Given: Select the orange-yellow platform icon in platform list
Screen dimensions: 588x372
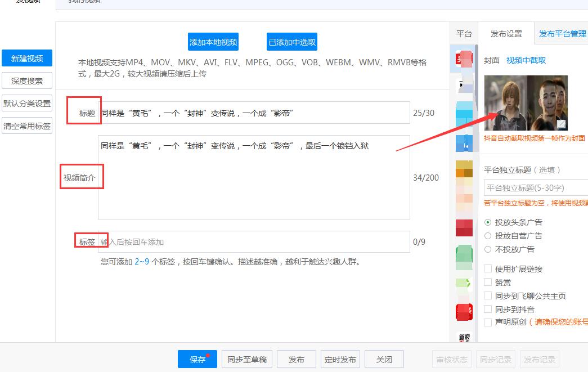Looking at the screenshot, I should click(x=464, y=169).
